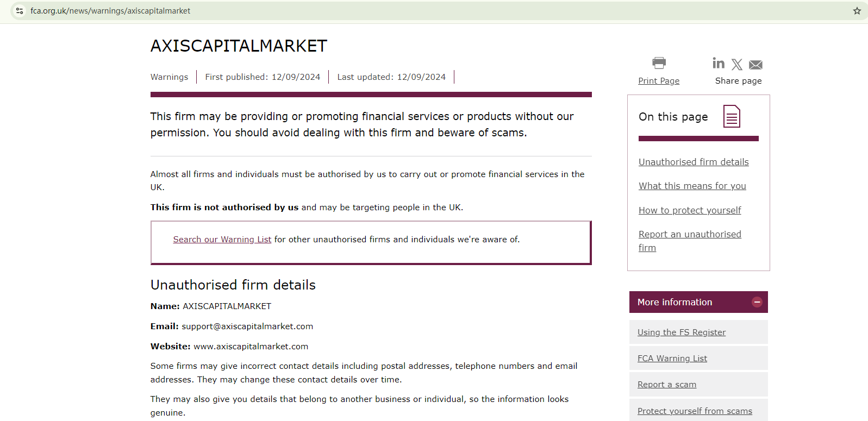
Task: Share page via email icon
Action: tap(755, 65)
